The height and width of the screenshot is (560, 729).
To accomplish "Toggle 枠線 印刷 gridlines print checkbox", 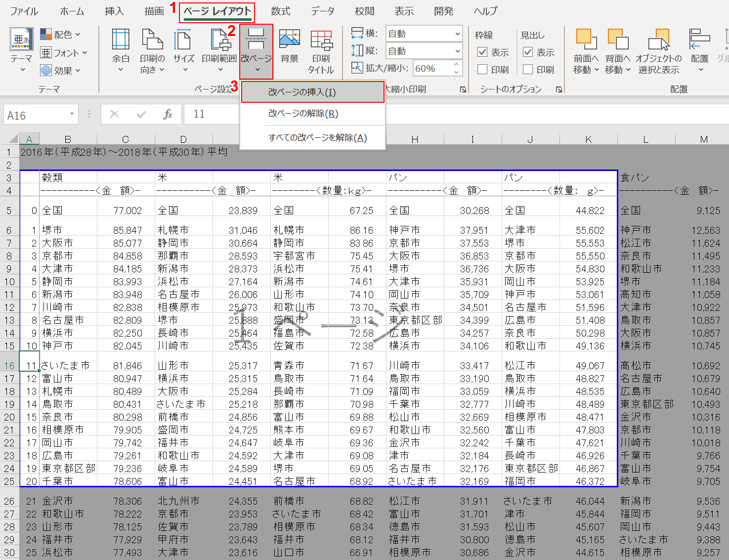I will [x=482, y=70].
